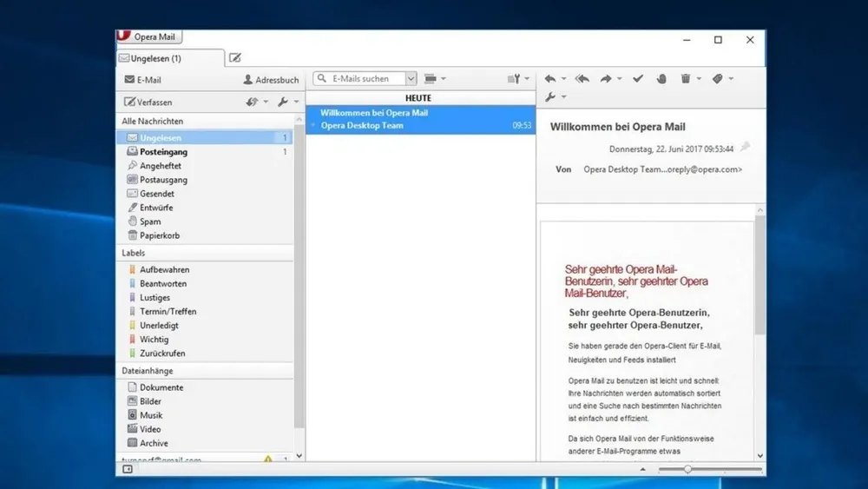Viewport: 868px width, 489px height.
Task: Click message pane scrollbar down arrow
Action: pyautogui.click(x=760, y=456)
